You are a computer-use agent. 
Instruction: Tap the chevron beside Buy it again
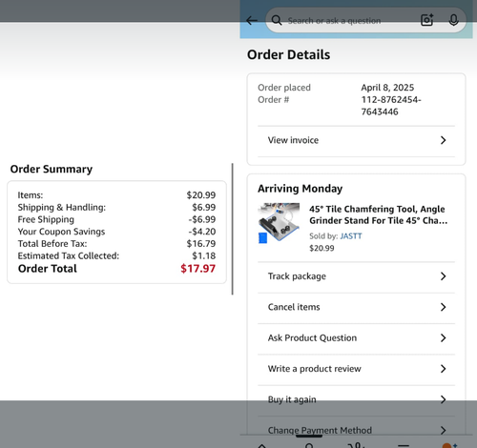click(443, 399)
